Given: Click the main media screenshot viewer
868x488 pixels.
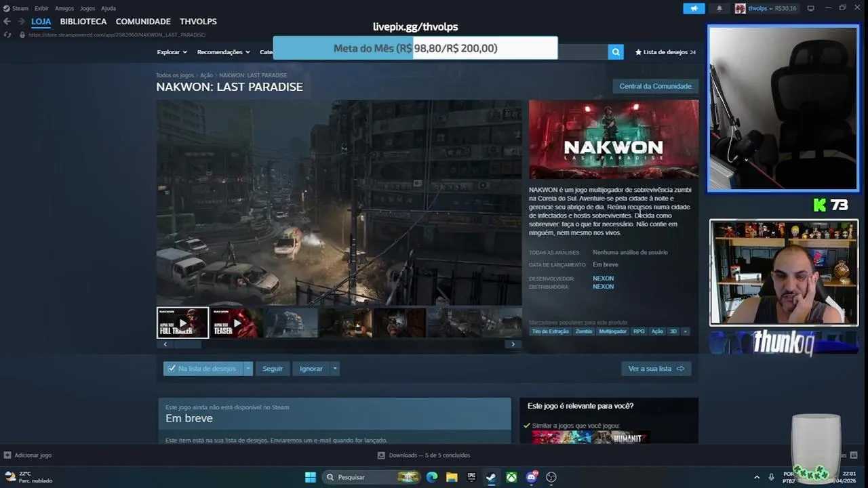Looking at the screenshot, I should [339, 203].
